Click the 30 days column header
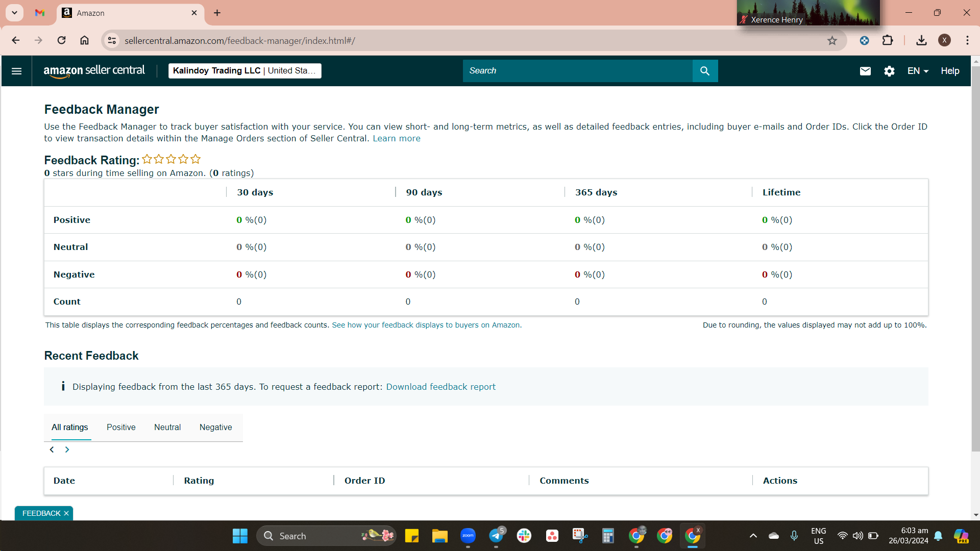 pyautogui.click(x=255, y=192)
